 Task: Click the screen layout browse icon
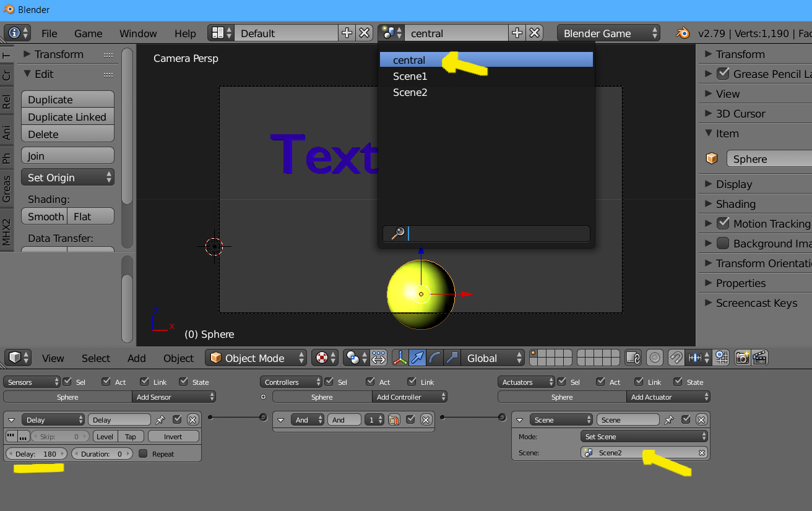tap(221, 33)
